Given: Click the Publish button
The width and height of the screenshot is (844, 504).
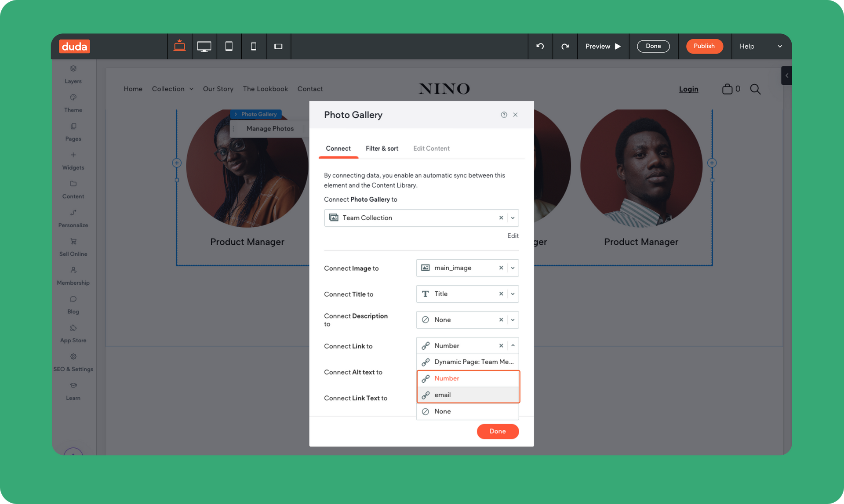Looking at the screenshot, I should click(704, 46).
